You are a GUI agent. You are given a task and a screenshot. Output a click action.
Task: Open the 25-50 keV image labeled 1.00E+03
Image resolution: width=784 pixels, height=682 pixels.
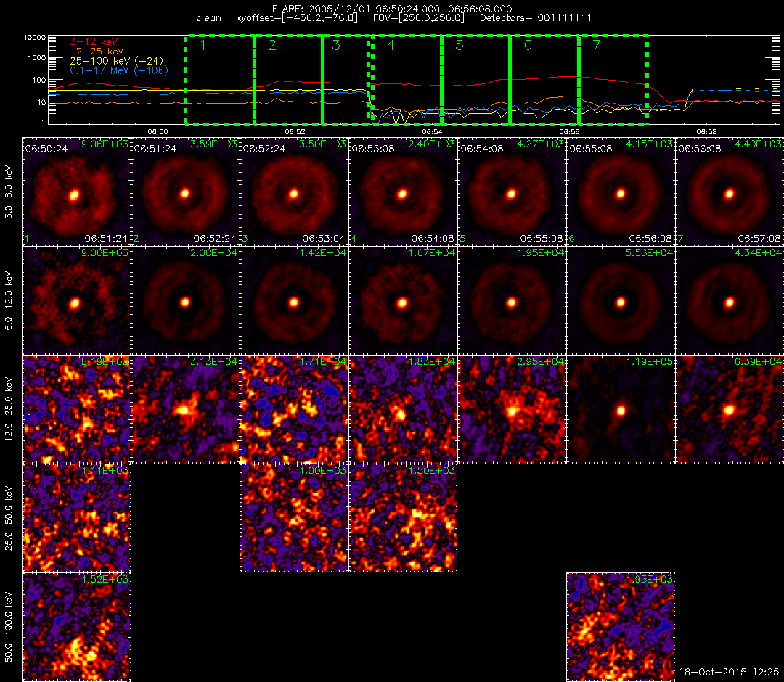coord(294,518)
